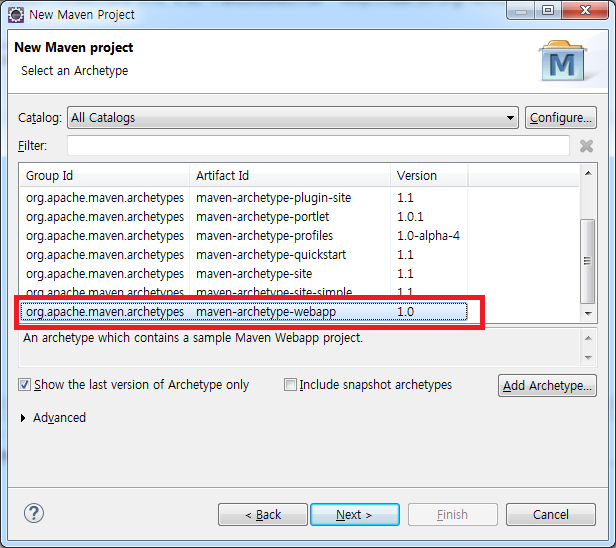Click version 1.0 of webapp archetype

[405, 312]
